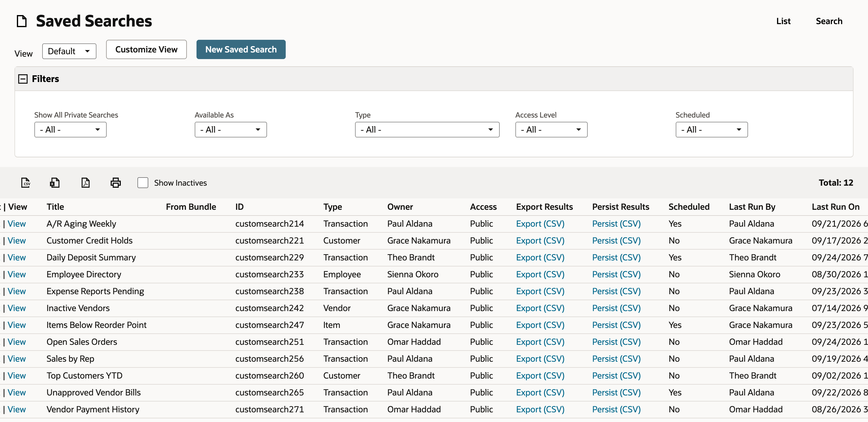Image resolution: width=868 pixels, height=422 pixels.
Task: Persist CSV for Vendor Payment History
Action: (x=616, y=409)
